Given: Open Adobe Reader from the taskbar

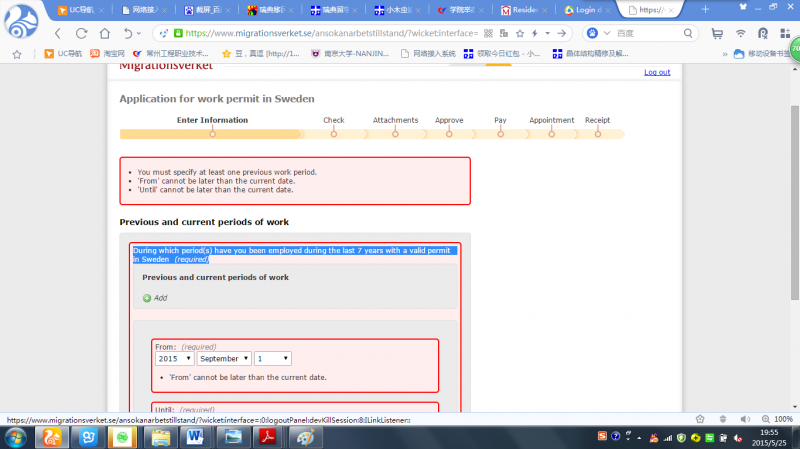Looking at the screenshot, I should click(x=267, y=437).
